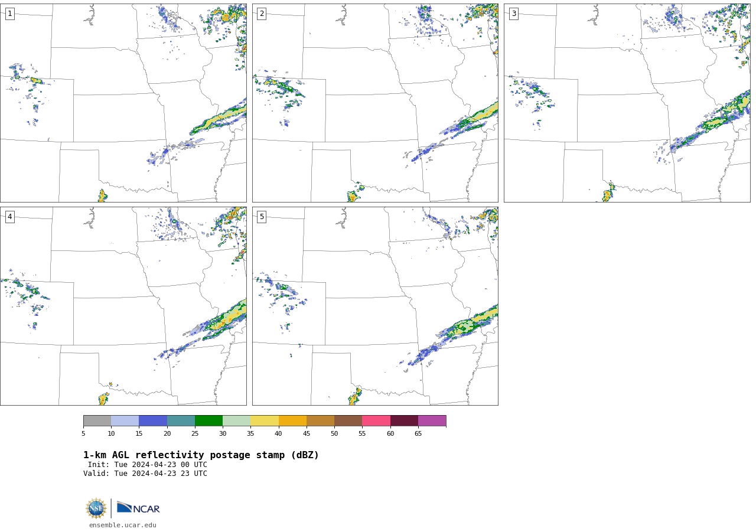Select the maroon 60-65 dBZ swatch
This screenshot has height=532, width=756.
click(x=404, y=421)
